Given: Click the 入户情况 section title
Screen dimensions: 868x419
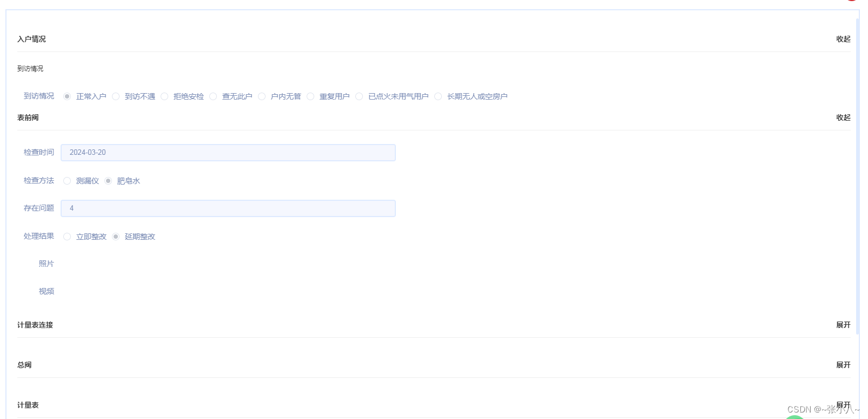Looking at the screenshot, I should pyautogui.click(x=31, y=39).
